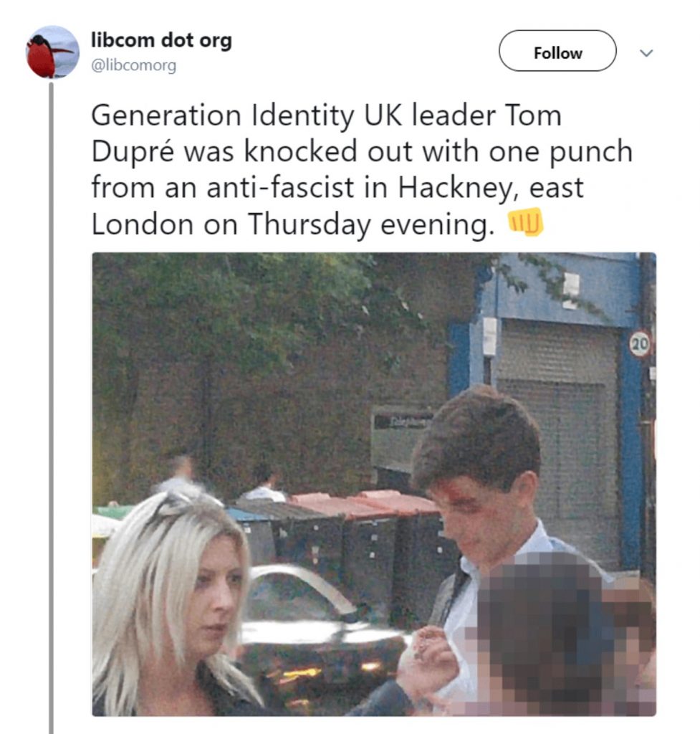Open the libcom dot org profile avatar
This screenshot has width=700, height=734.
[x=52, y=52]
